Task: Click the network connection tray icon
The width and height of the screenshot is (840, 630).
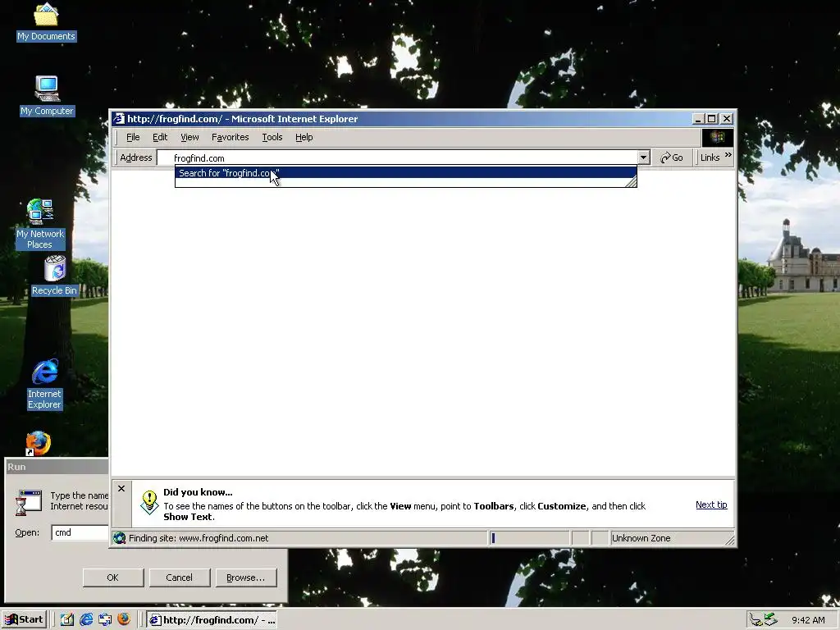Action: click(756, 620)
